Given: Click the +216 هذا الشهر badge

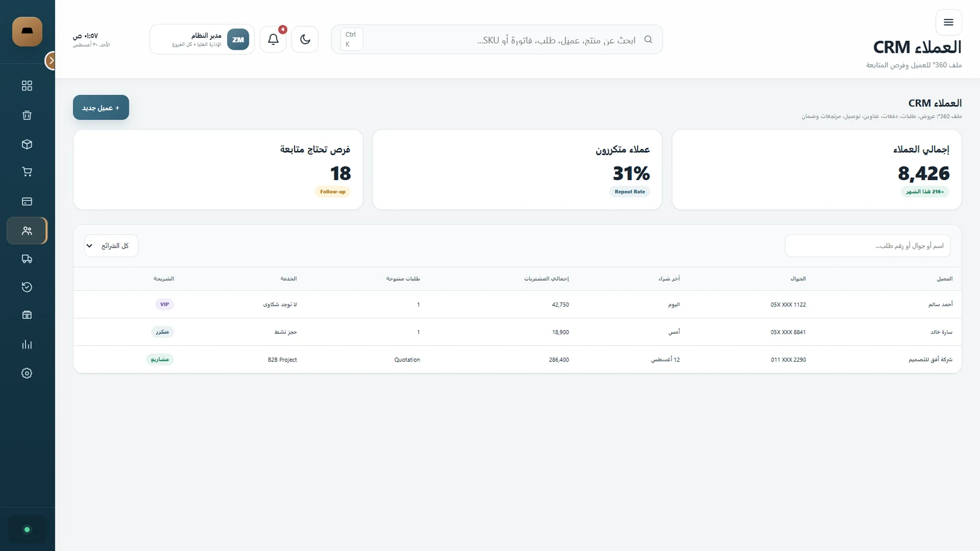Looking at the screenshot, I should [925, 192].
